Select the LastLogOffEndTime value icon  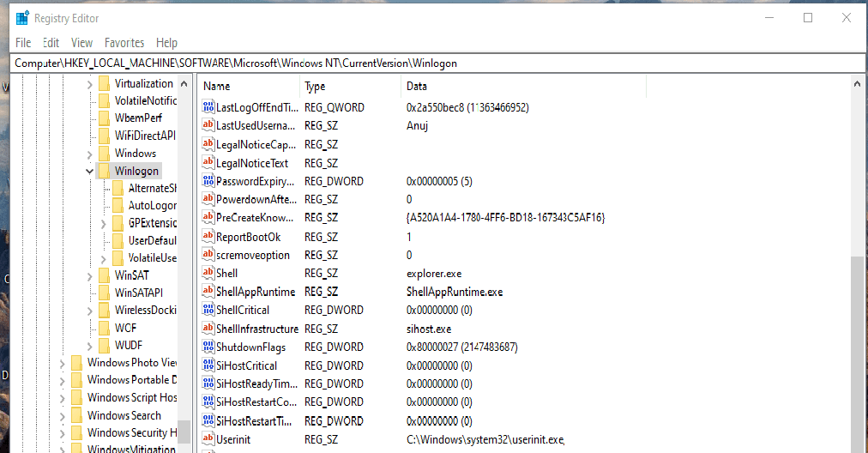tap(208, 107)
